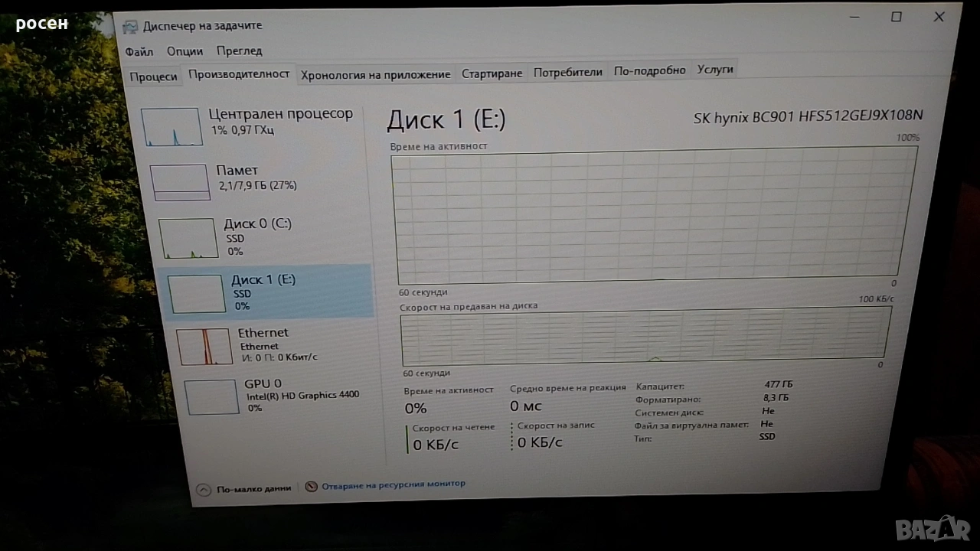980x551 pixels.
Task: Expand the Преглед menu
Action: (239, 51)
